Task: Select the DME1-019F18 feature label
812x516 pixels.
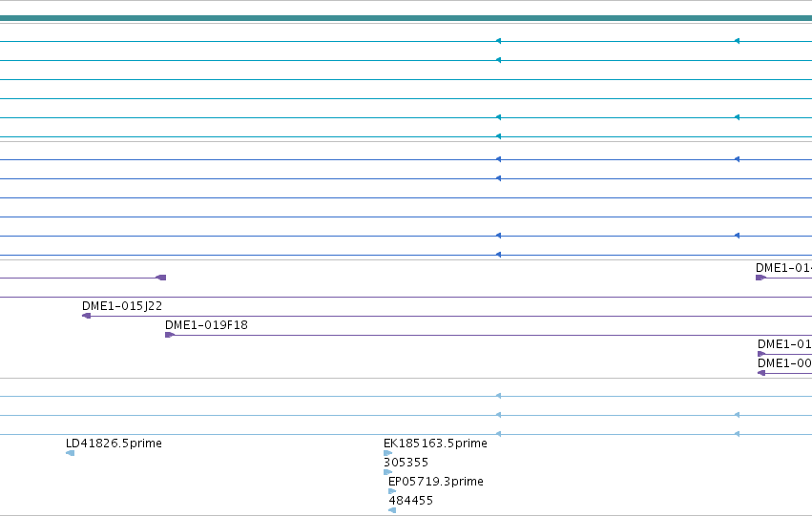Action: (206, 325)
